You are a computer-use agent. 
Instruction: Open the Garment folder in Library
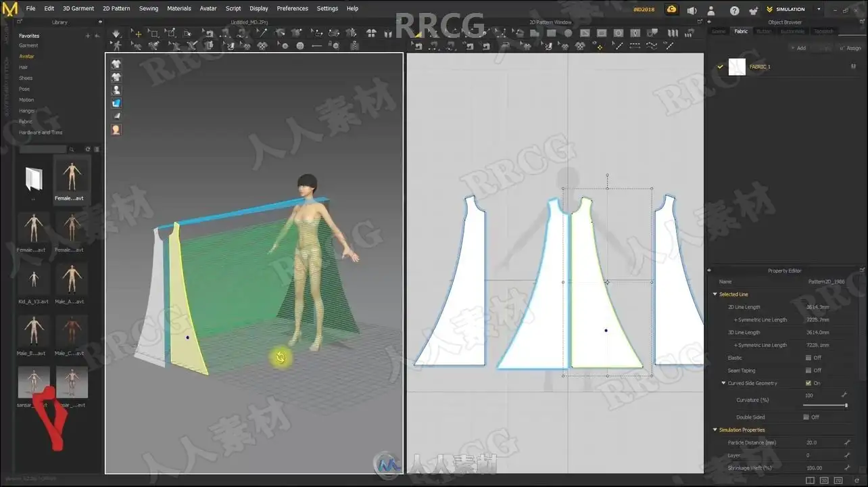28,45
